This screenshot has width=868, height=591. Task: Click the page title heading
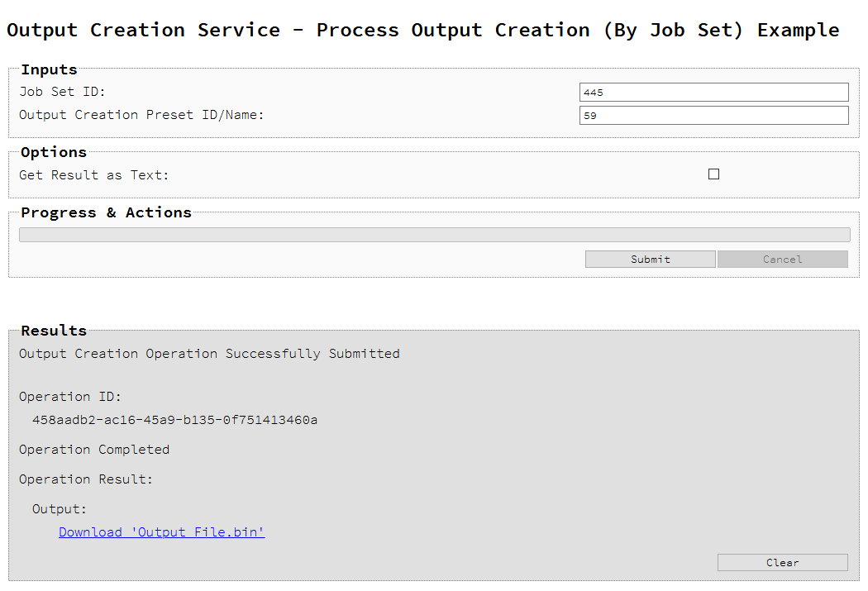pos(422,30)
